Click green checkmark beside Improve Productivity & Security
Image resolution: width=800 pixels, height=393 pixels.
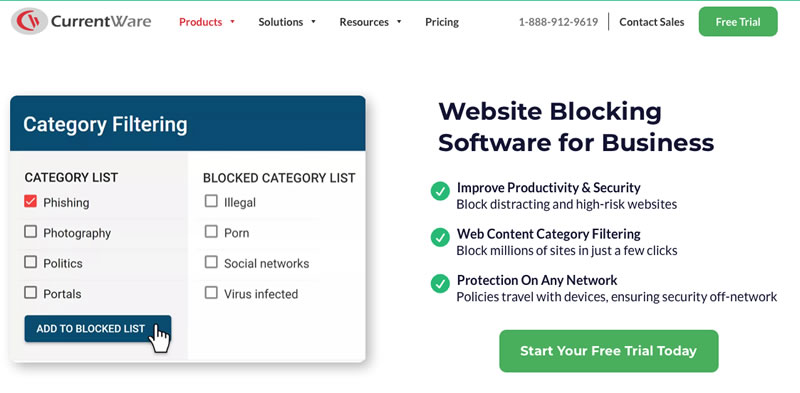point(440,191)
